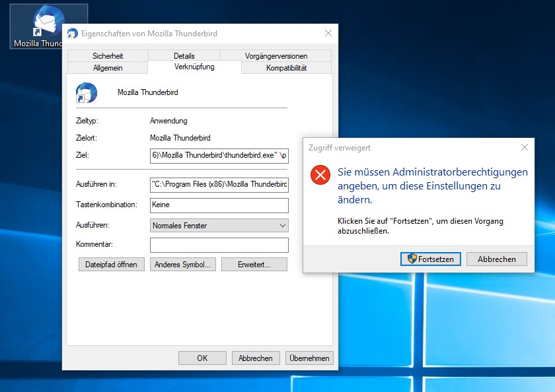Focus the Tastenkombination field
Viewport: 555px width, 392px height.
click(219, 205)
